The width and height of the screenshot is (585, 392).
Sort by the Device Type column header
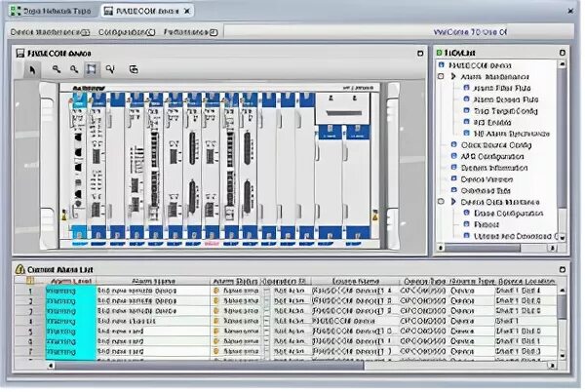click(424, 281)
